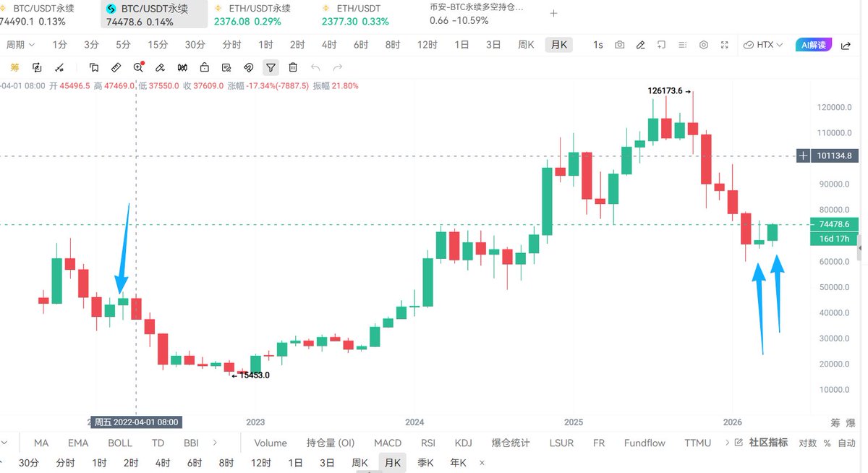868x473 pixels.
Task: Toggle the MACD sub-indicator
Action: click(x=388, y=443)
